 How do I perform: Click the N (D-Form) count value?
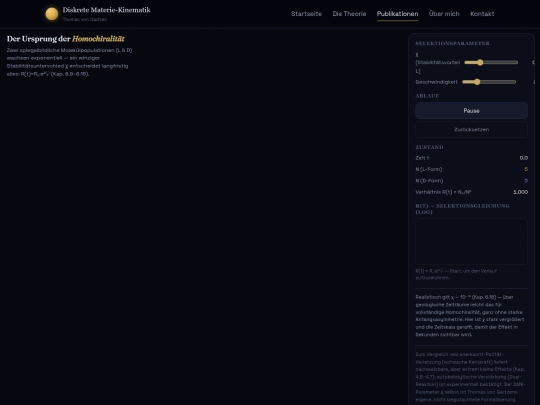click(x=526, y=180)
